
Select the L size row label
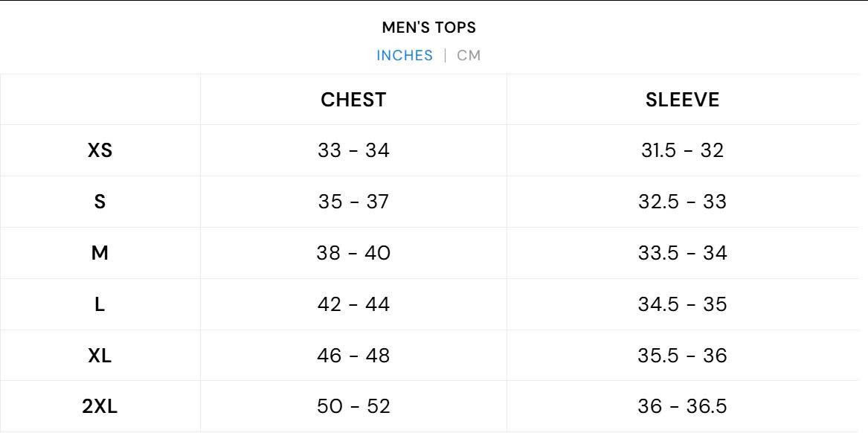pos(100,304)
